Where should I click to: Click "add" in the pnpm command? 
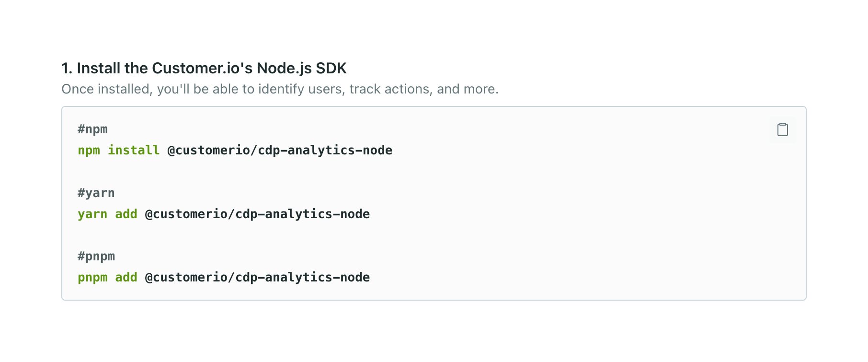click(x=126, y=278)
